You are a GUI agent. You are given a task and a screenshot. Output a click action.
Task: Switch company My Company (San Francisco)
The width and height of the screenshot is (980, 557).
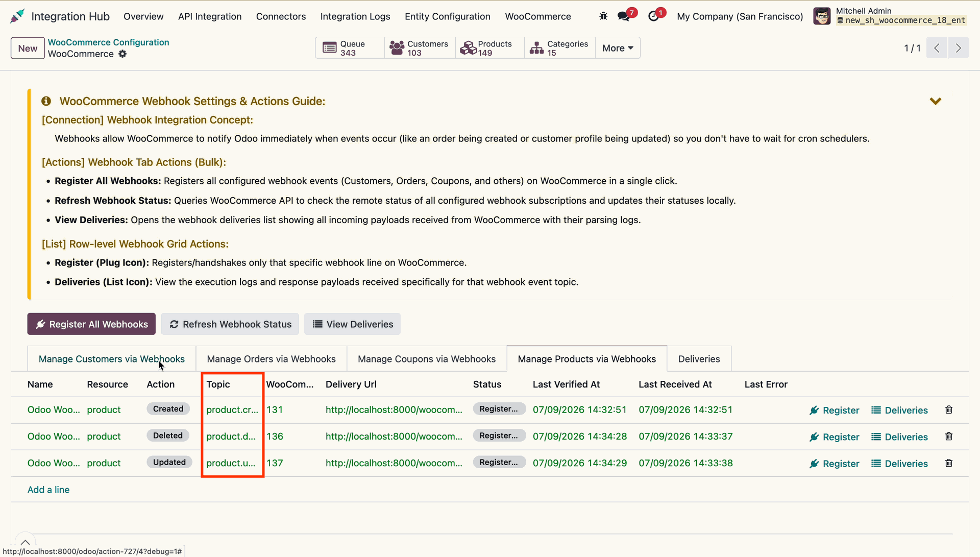[x=740, y=16]
